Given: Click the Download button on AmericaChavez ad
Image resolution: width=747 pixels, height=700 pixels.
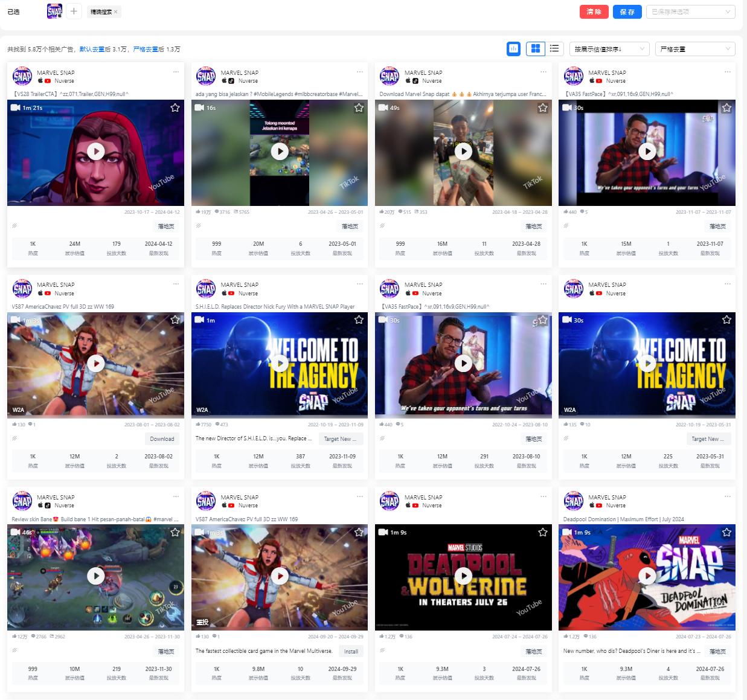Looking at the screenshot, I should 162,439.
